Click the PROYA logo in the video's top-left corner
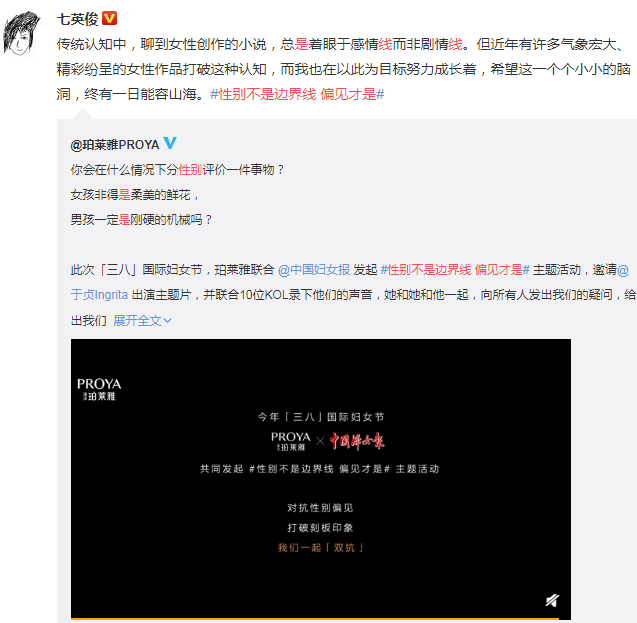The width and height of the screenshot is (637, 623). tap(99, 389)
